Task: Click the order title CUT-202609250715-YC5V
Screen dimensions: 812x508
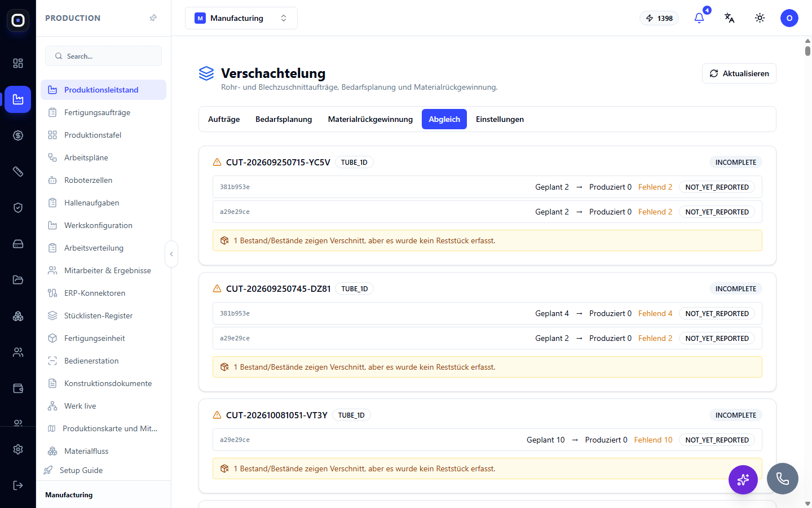Action: pos(278,162)
